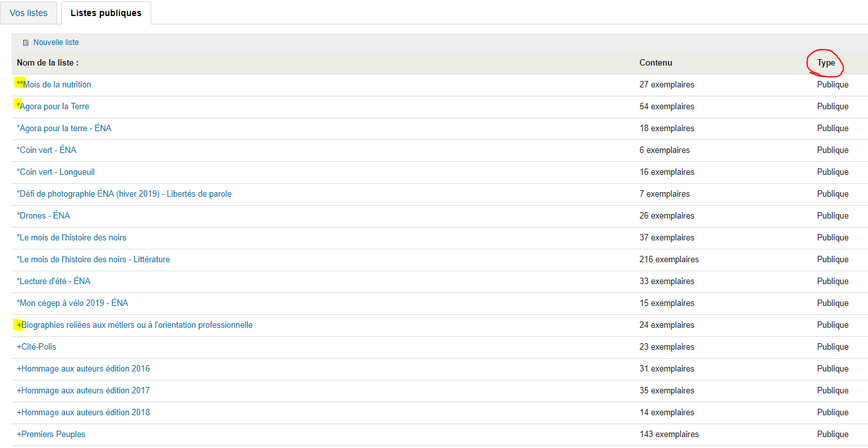Open Le mois de l'histoire des noirs - Littérature
This screenshot has height=448, width=868.
point(93,260)
